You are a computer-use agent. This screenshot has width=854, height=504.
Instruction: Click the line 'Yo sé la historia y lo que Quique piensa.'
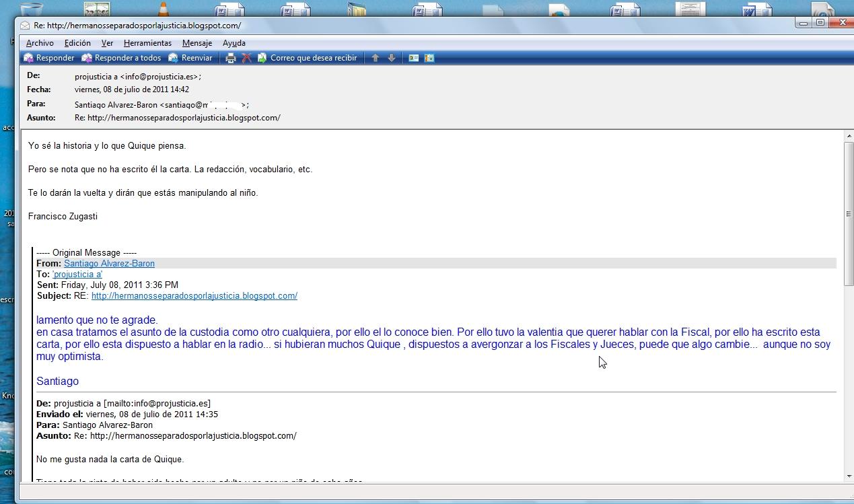tap(107, 145)
